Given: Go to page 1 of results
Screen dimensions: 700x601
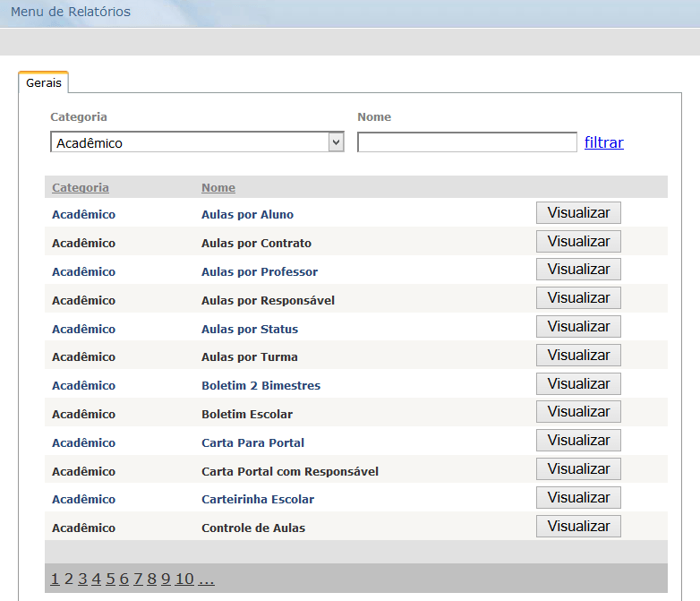Looking at the screenshot, I should (55, 579).
